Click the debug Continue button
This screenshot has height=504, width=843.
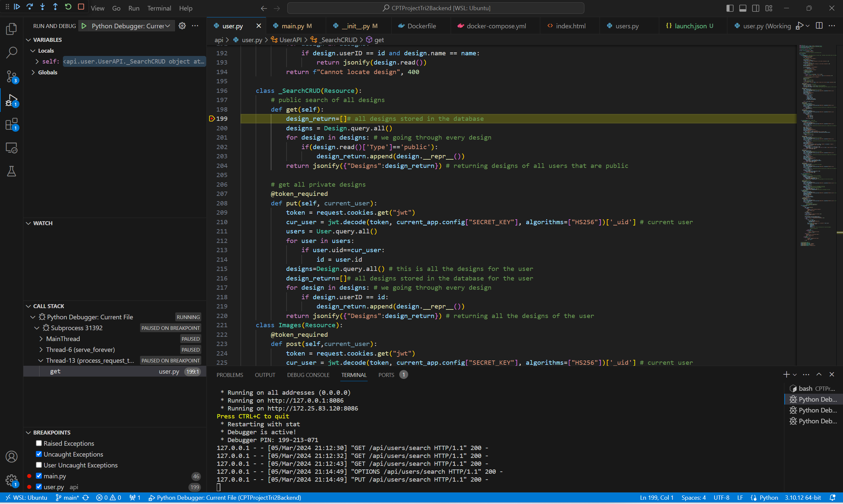tap(17, 7)
